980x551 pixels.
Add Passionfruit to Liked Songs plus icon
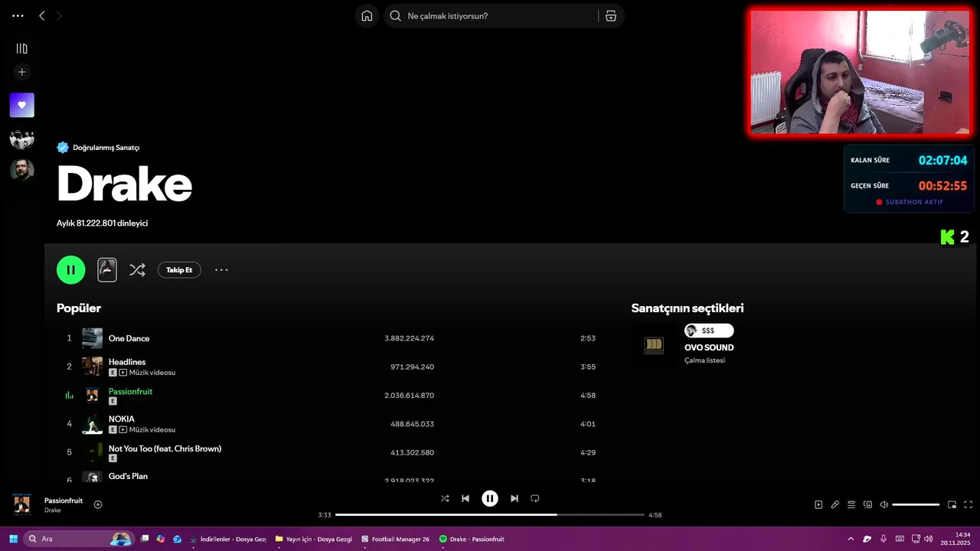tap(98, 504)
